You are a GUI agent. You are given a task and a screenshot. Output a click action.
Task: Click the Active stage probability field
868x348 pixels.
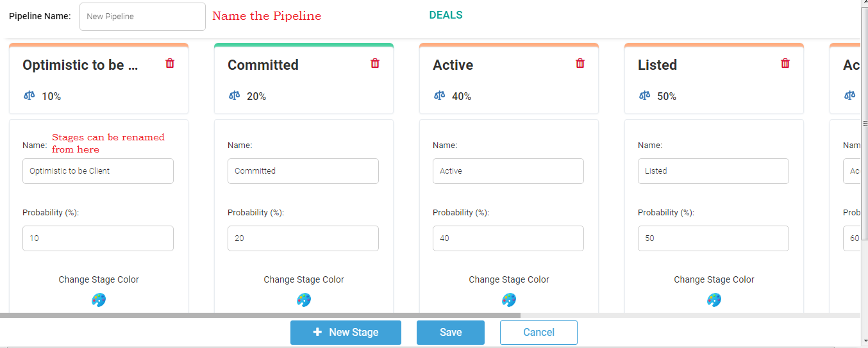point(508,238)
